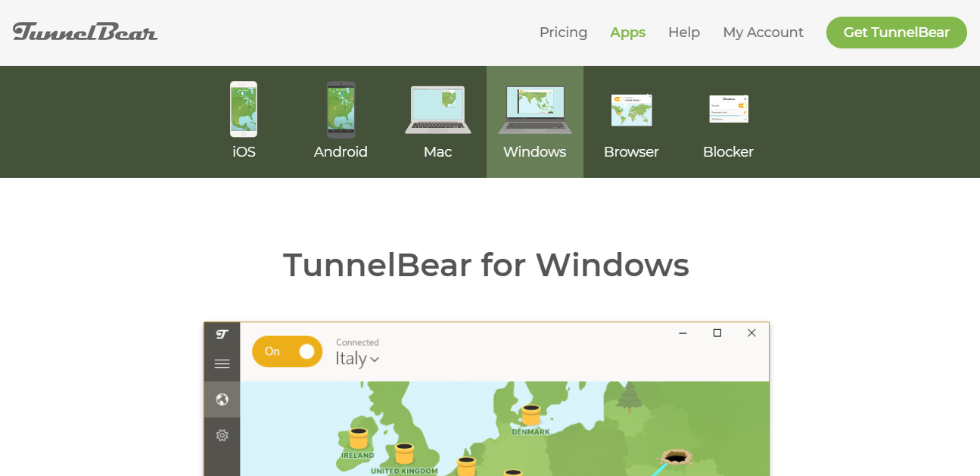
Task: Open the Help page
Action: pos(684,33)
